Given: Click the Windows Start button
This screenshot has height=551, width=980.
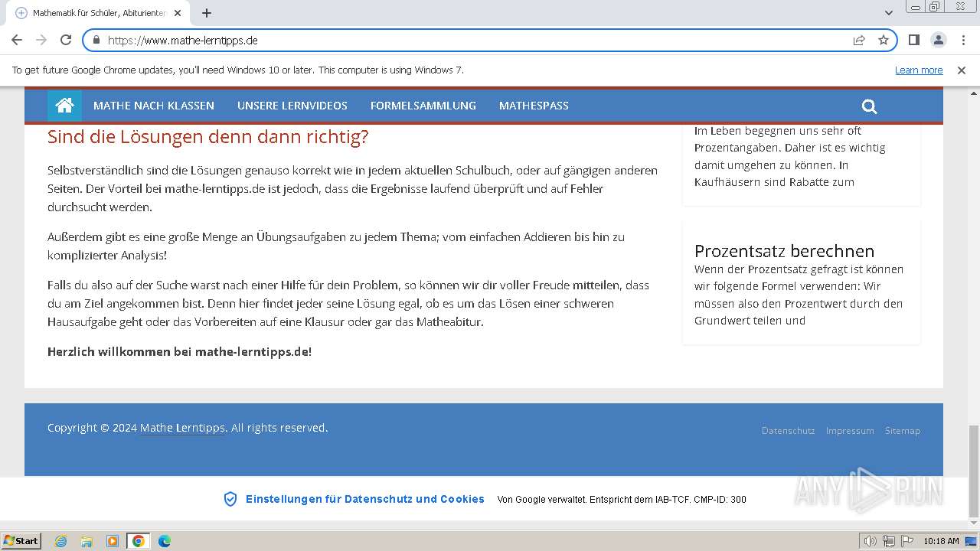Looking at the screenshot, I should click(21, 541).
